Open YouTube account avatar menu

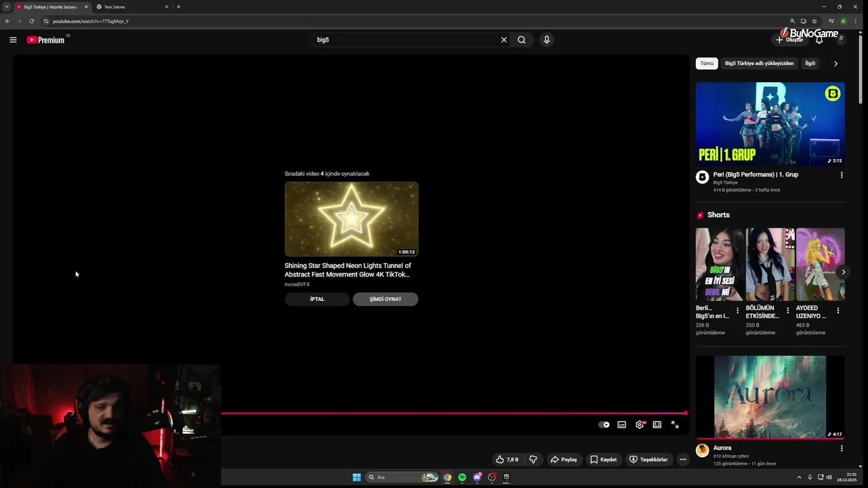tap(842, 40)
